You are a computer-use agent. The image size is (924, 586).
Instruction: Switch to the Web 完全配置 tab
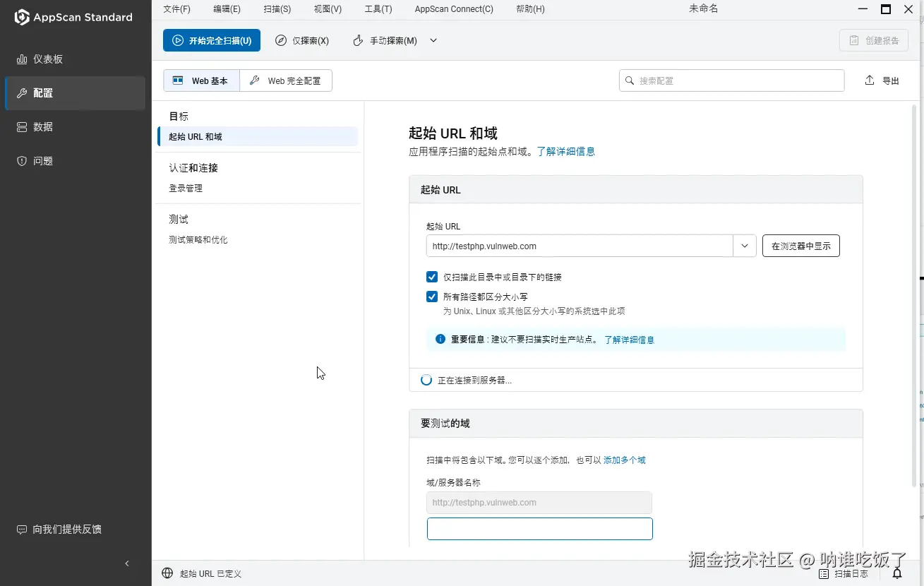pos(286,80)
